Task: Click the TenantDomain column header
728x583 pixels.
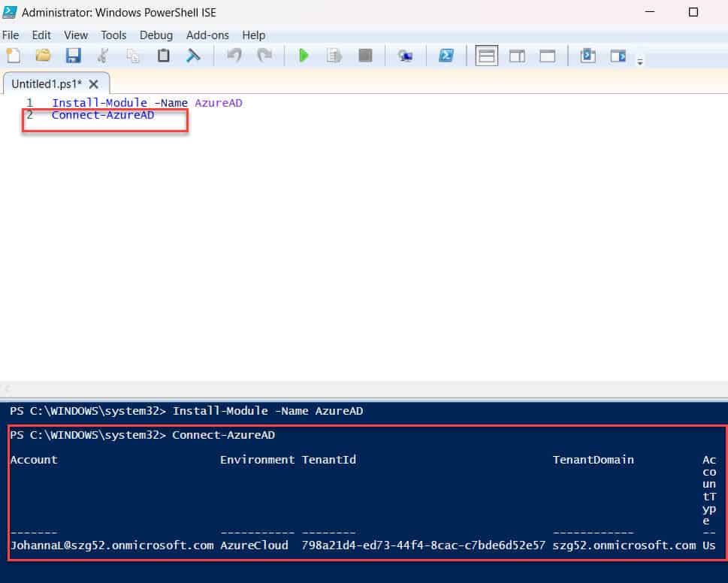Action: click(593, 460)
